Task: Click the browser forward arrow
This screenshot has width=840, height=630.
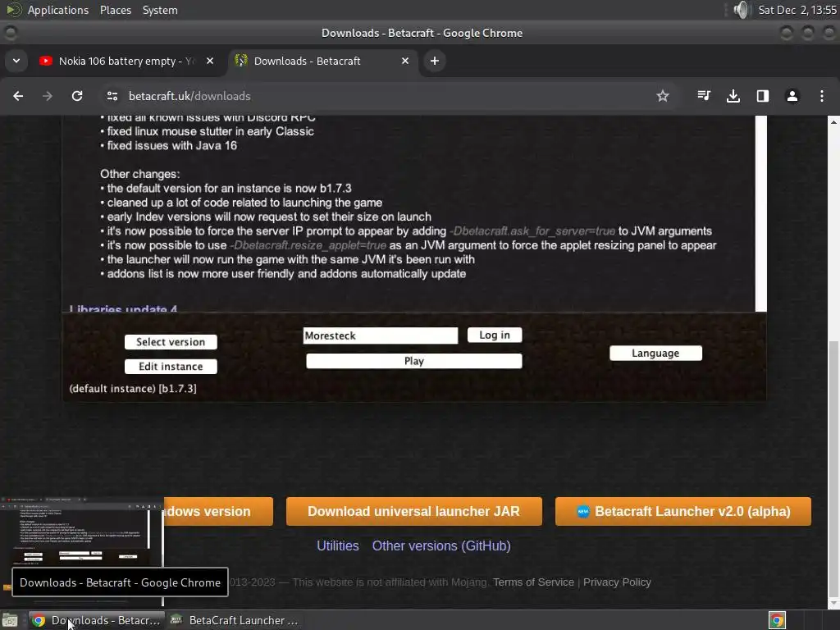Action: point(48,96)
